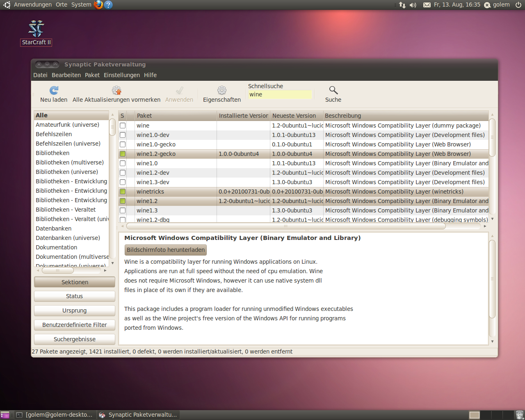Open the Bearbeiten menu

(x=66, y=75)
